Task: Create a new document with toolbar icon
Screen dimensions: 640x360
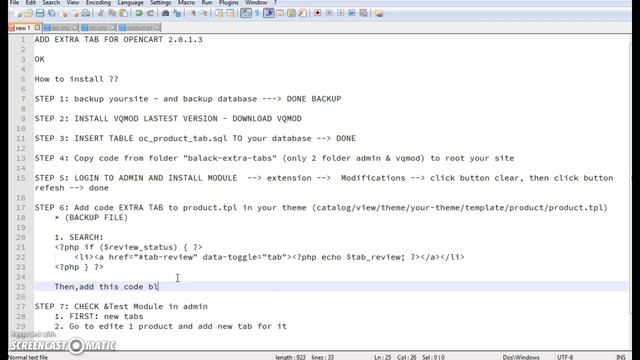Action: [18, 13]
